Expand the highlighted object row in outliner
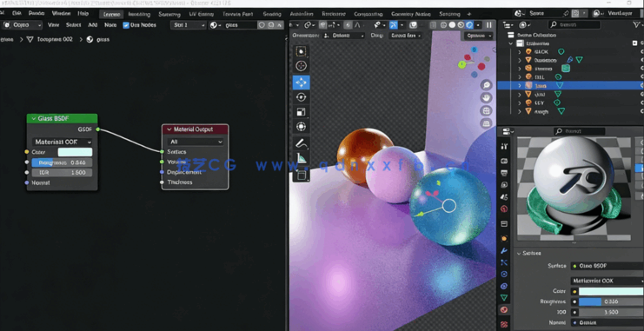The height and width of the screenshot is (331, 644). (520, 85)
